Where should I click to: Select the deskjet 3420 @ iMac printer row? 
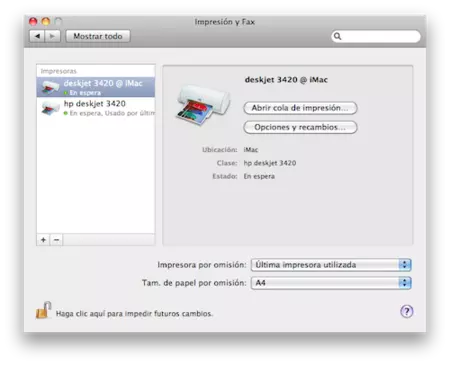click(x=96, y=87)
